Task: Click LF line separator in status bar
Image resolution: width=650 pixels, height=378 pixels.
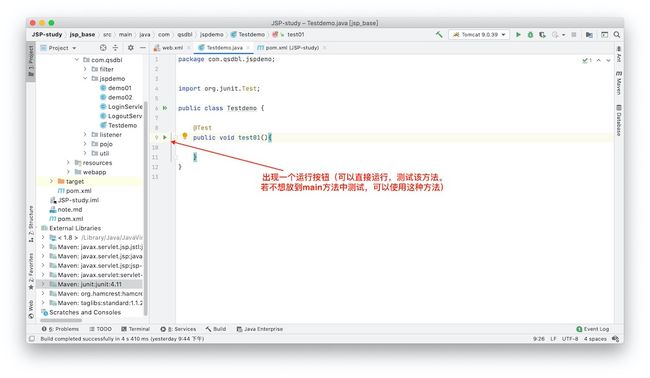Action: click(x=553, y=339)
